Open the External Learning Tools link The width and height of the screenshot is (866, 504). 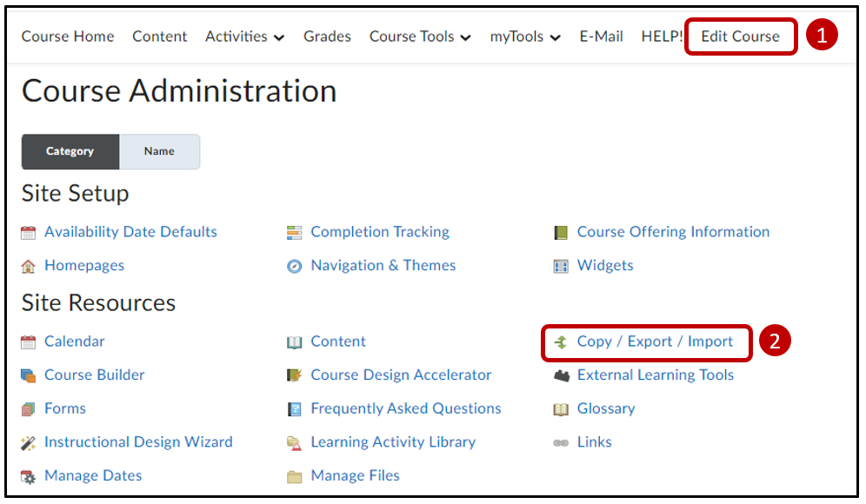tap(655, 375)
